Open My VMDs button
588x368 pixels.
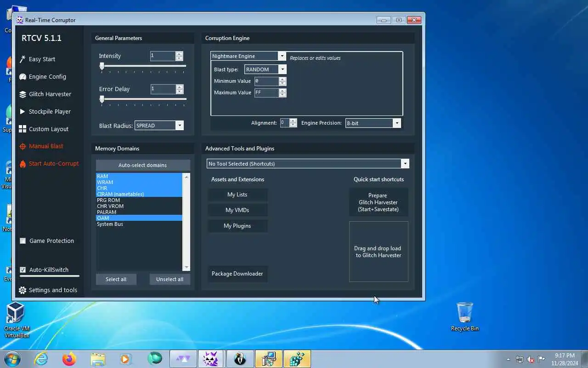(x=237, y=210)
